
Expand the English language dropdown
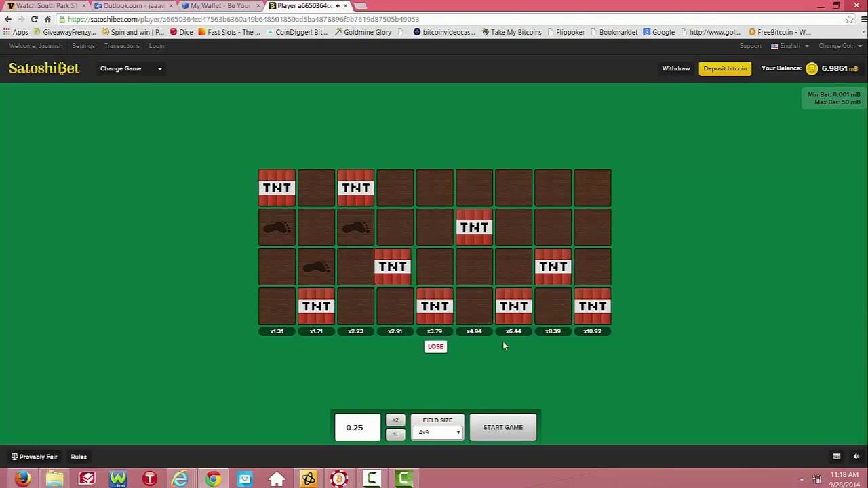[x=790, y=46]
